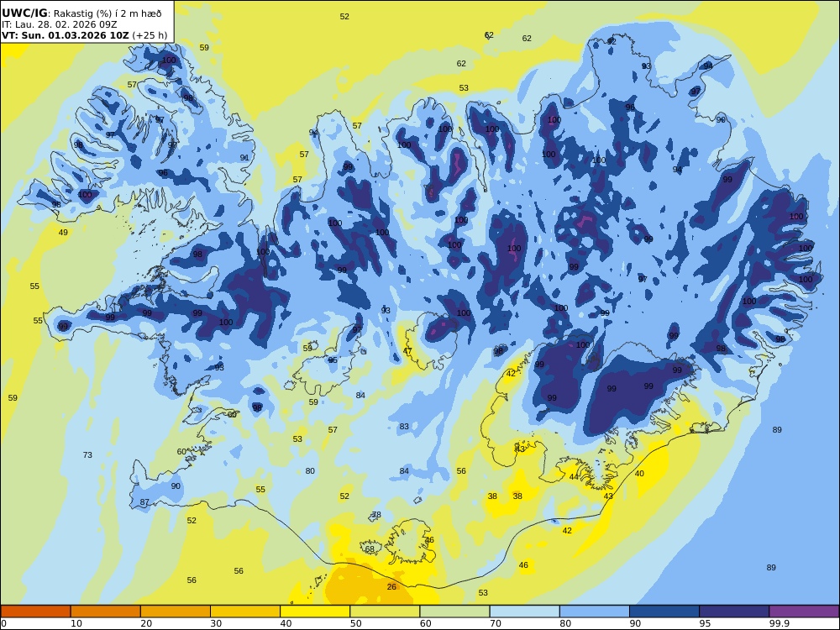
Task: Select the '20' legend scale label
Action: [x=146, y=623]
